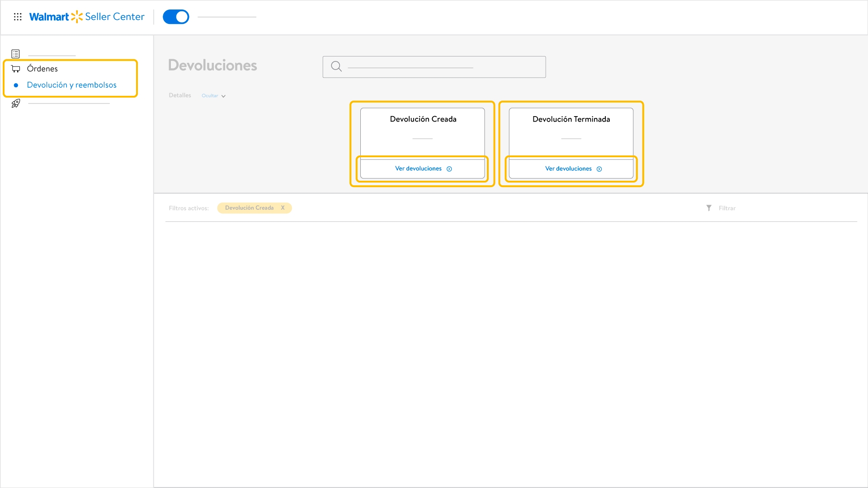Open the apps grid launcher icon
The height and width of the screenshot is (488, 868).
(18, 17)
